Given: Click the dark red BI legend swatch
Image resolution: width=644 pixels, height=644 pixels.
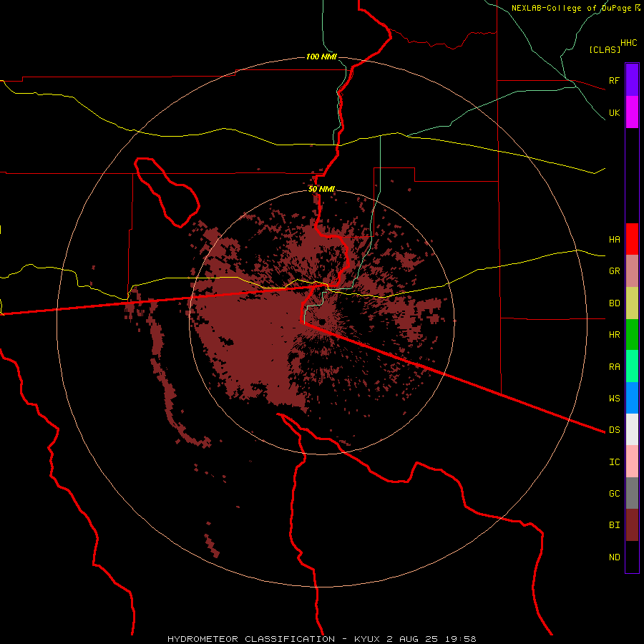Looking at the screenshot, I should click(x=632, y=525).
